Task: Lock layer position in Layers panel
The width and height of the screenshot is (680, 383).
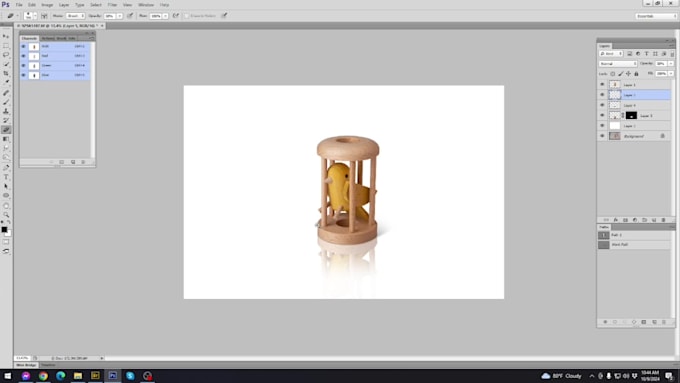Action: (x=628, y=74)
